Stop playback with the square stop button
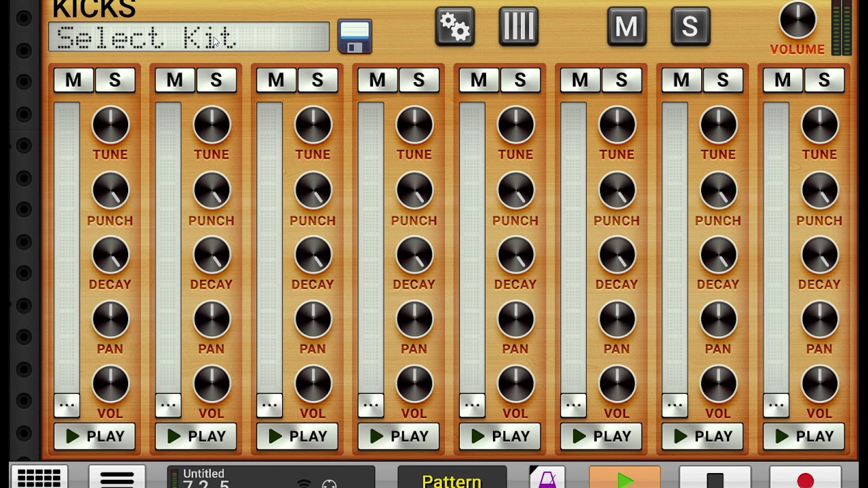 (x=715, y=477)
